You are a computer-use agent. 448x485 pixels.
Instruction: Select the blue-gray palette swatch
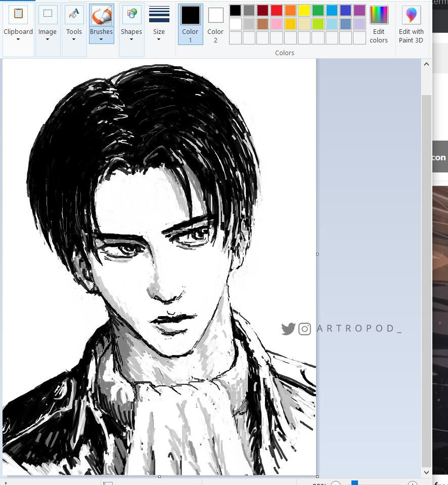coord(346,24)
